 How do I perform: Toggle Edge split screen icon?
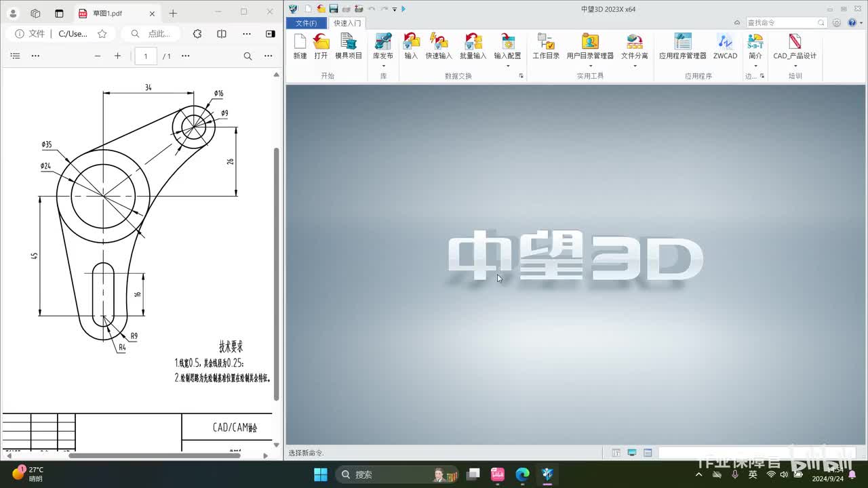[x=222, y=34]
